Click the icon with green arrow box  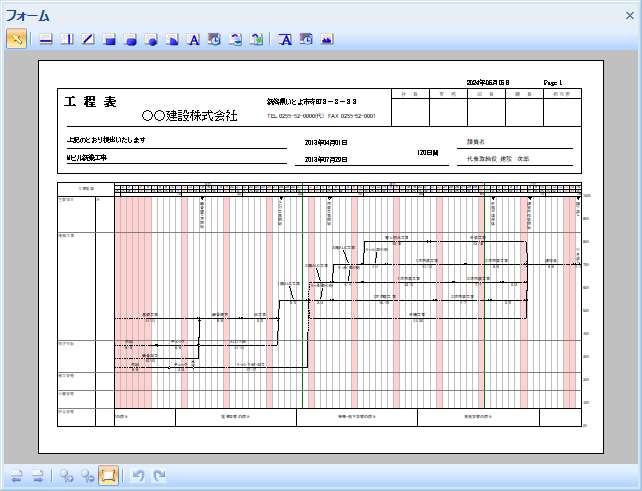(x=257, y=39)
